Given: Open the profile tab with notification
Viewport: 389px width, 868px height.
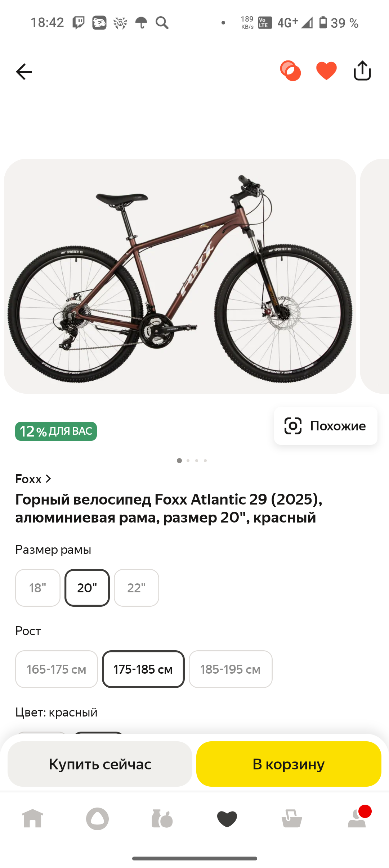Looking at the screenshot, I should (x=357, y=819).
